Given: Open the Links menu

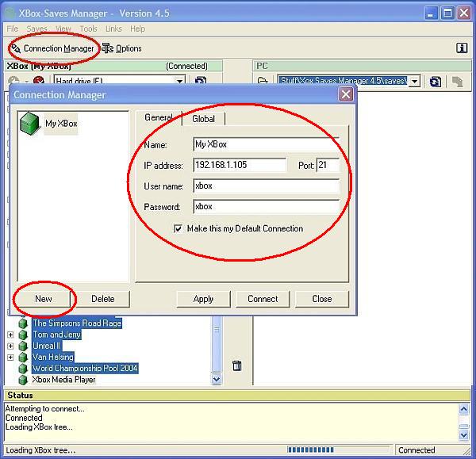Looking at the screenshot, I should [113, 29].
